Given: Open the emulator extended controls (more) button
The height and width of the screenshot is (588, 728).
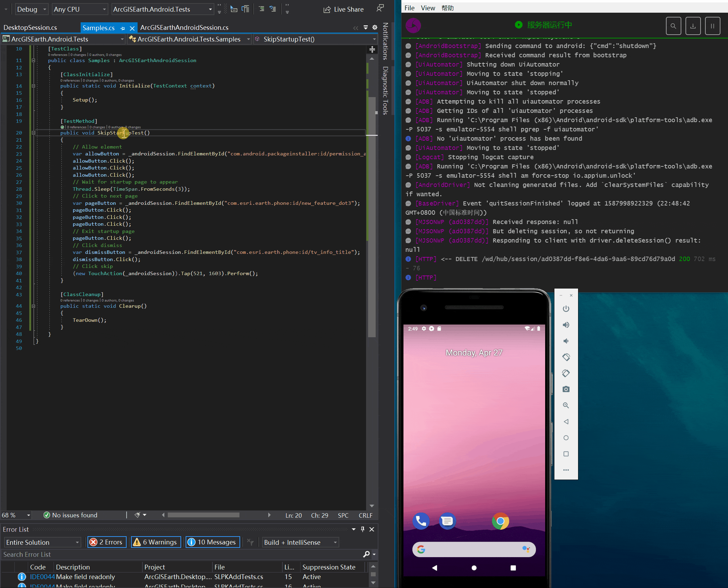Looking at the screenshot, I should (x=566, y=470).
